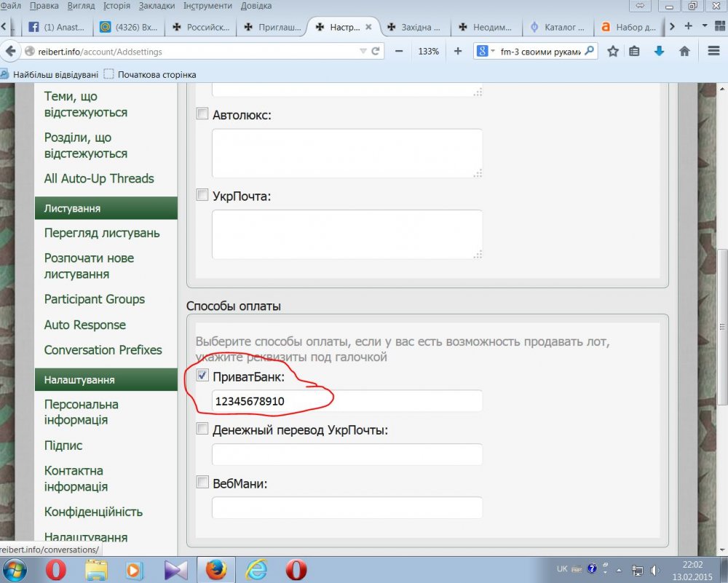
Task: Zoom in with the plus icon
Action: pyautogui.click(x=458, y=52)
